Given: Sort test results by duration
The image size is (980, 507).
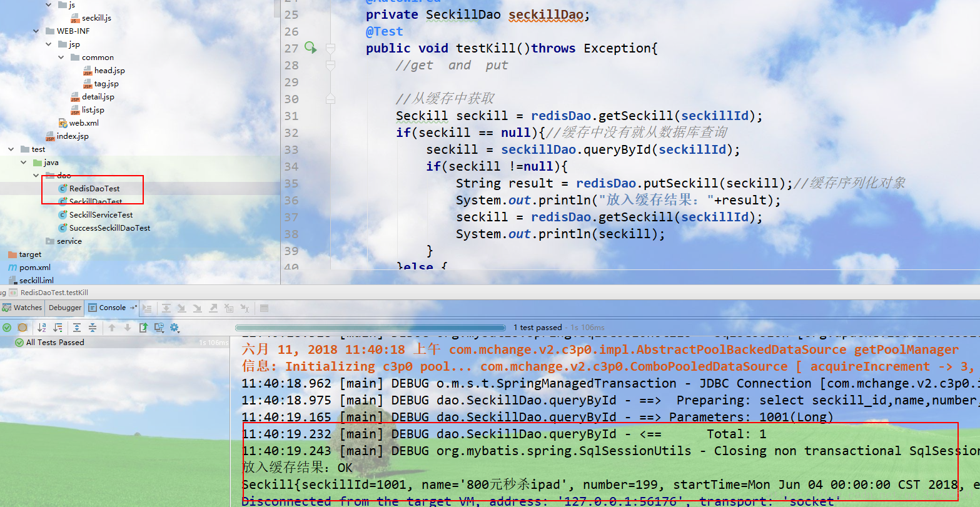Looking at the screenshot, I should point(58,327).
